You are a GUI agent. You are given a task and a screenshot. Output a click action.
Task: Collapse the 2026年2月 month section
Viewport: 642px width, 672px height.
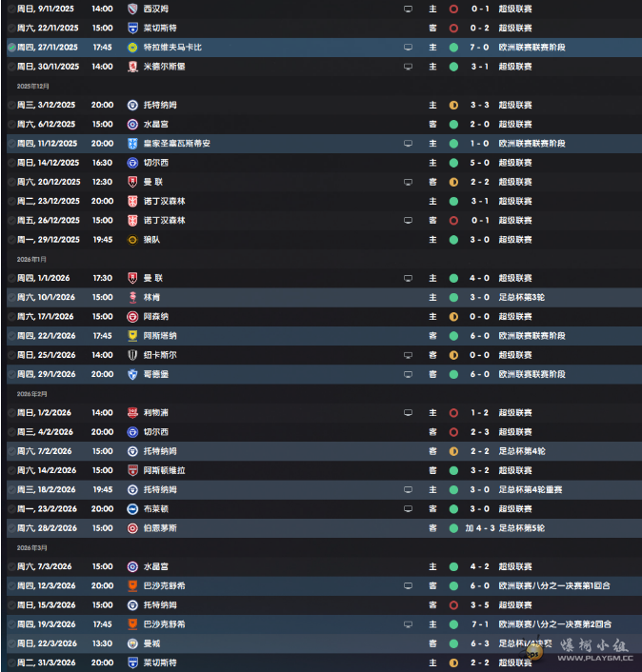click(x=32, y=393)
